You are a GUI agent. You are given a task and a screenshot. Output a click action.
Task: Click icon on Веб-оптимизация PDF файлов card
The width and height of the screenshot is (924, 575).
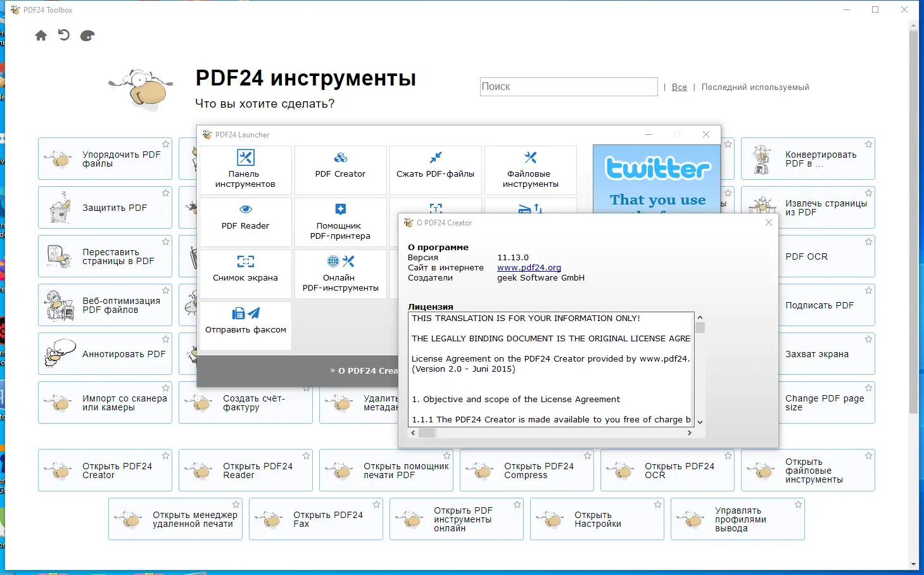coord(60,305)
